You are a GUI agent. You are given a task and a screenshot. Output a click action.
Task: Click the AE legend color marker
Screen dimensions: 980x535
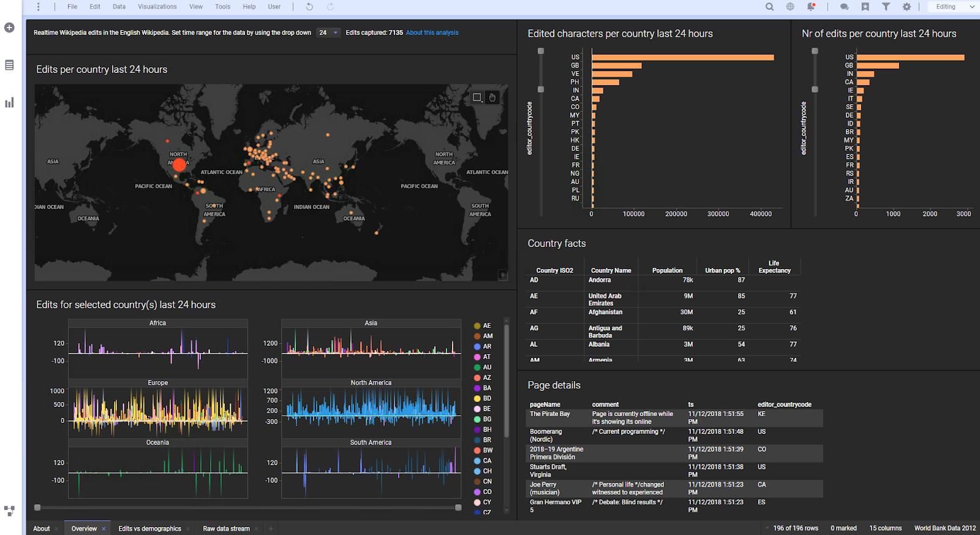(477, 326)
